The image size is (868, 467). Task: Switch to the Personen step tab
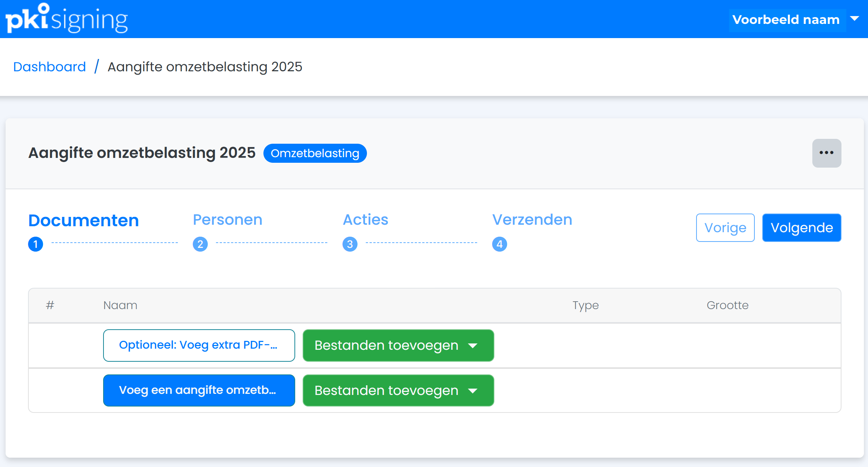(228, 220)
